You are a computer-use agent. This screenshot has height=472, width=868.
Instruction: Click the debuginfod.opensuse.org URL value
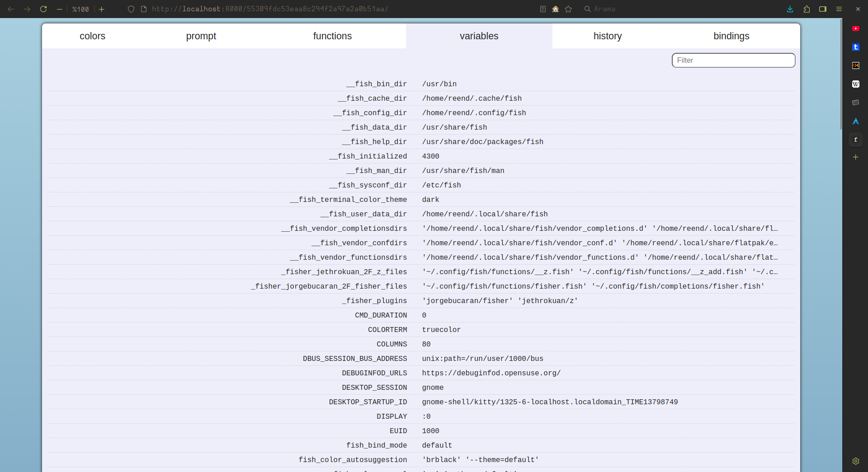point(491,373)
